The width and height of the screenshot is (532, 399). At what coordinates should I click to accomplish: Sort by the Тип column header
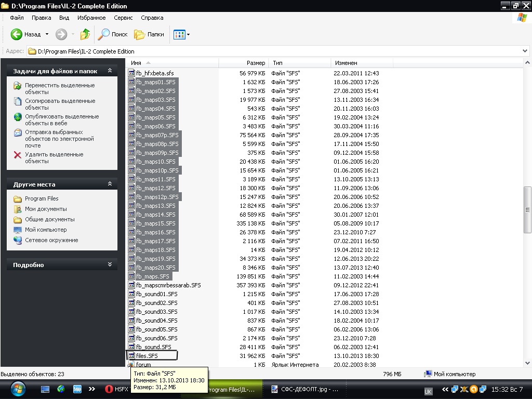300,63
